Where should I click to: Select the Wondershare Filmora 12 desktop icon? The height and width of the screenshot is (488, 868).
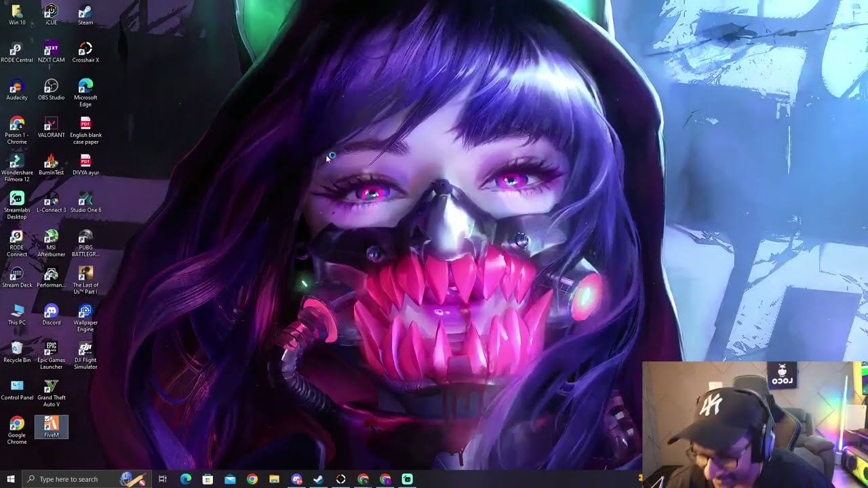pyautogui.click(x=17, y=168)
